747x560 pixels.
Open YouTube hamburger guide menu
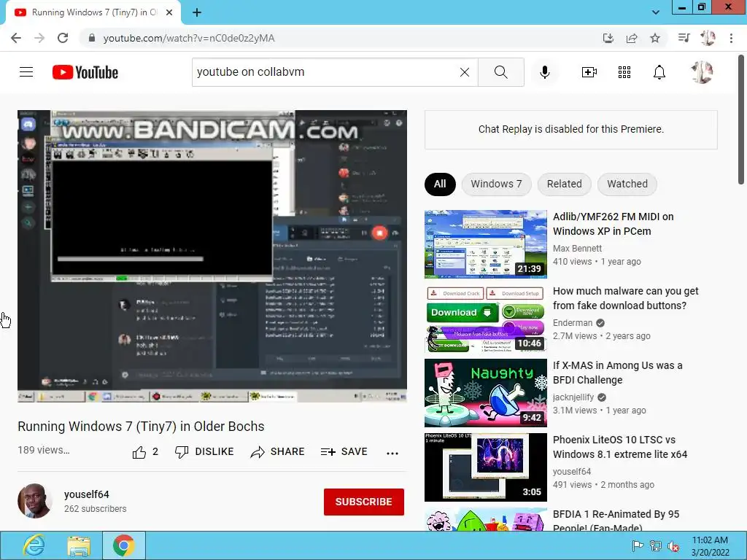(x=26, y=72)
